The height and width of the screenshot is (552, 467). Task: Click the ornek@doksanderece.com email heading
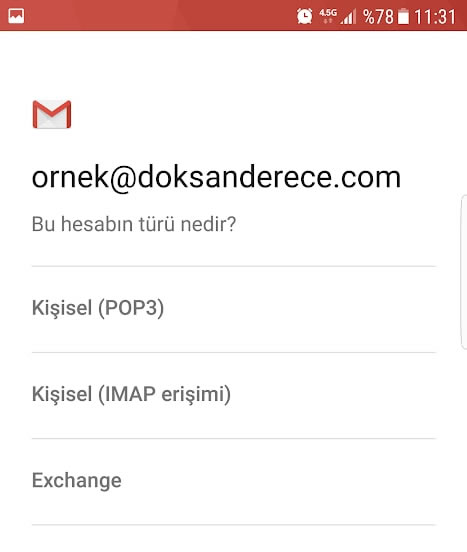216,177
